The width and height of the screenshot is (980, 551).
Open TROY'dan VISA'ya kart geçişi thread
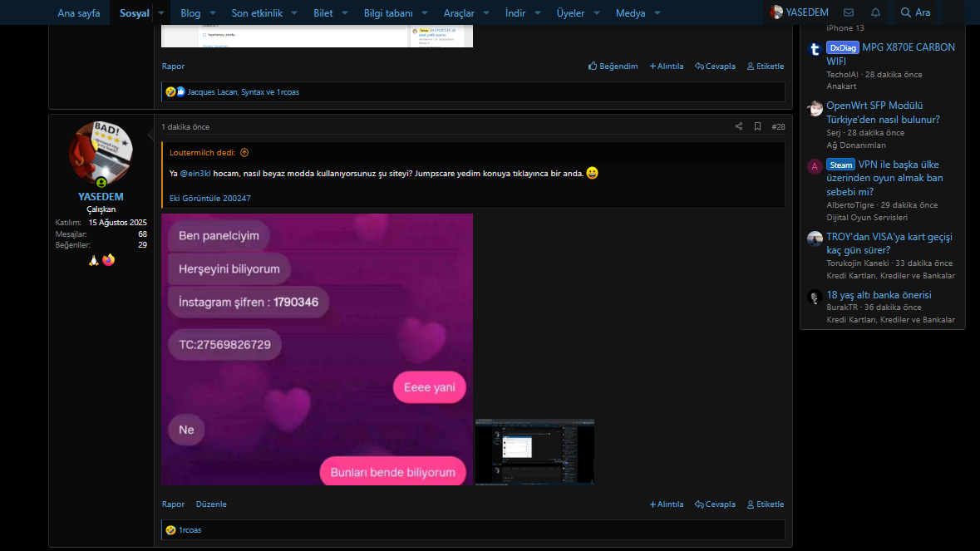coord(889,243)
